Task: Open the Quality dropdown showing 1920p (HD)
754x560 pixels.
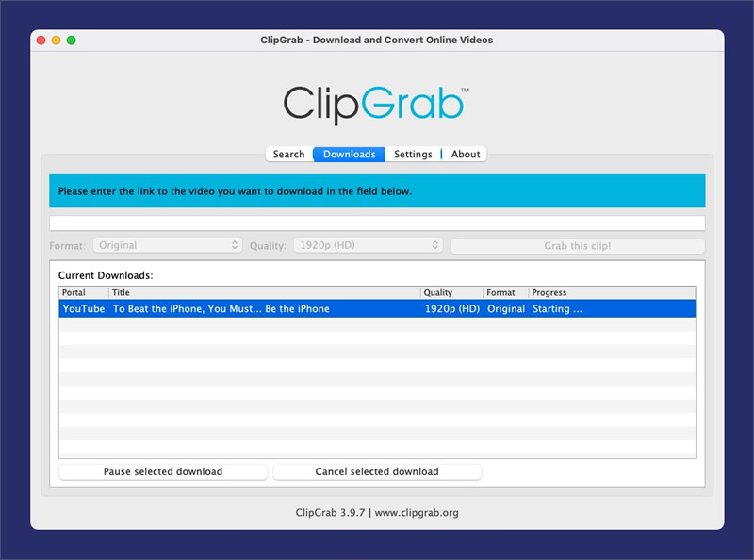Action: tap(368, 245)
